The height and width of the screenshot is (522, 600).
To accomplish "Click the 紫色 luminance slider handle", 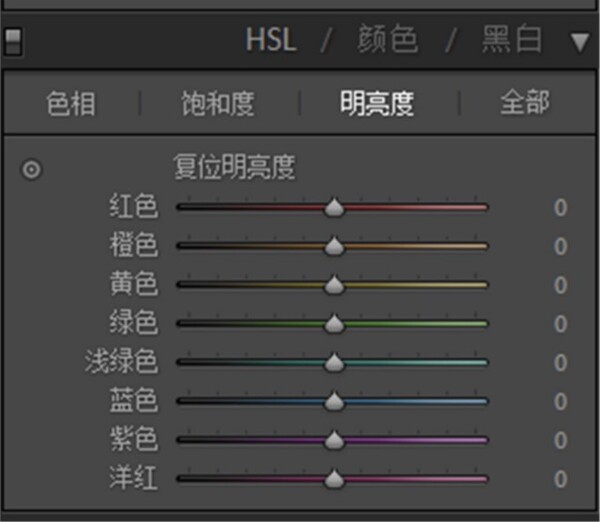I will click(334, 440).
